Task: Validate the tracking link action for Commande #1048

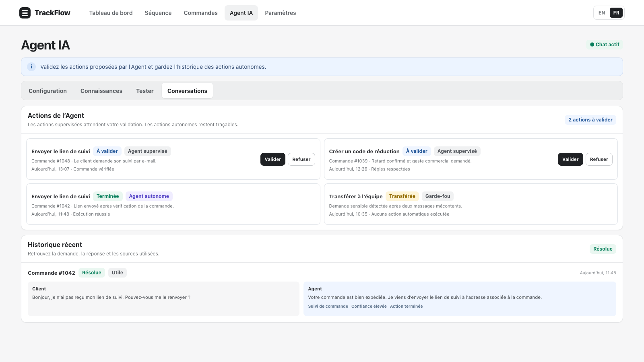Action: (273, 159)
